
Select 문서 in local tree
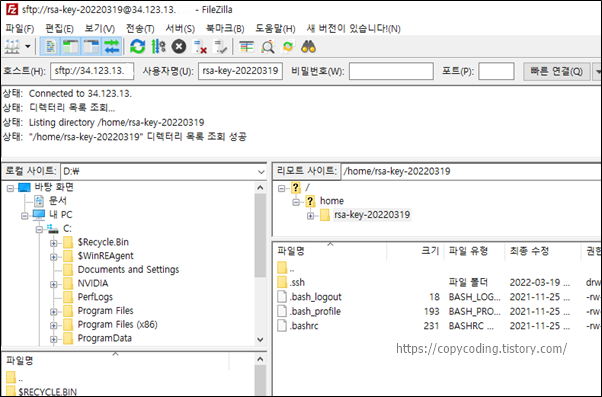(x=58, y=201)
